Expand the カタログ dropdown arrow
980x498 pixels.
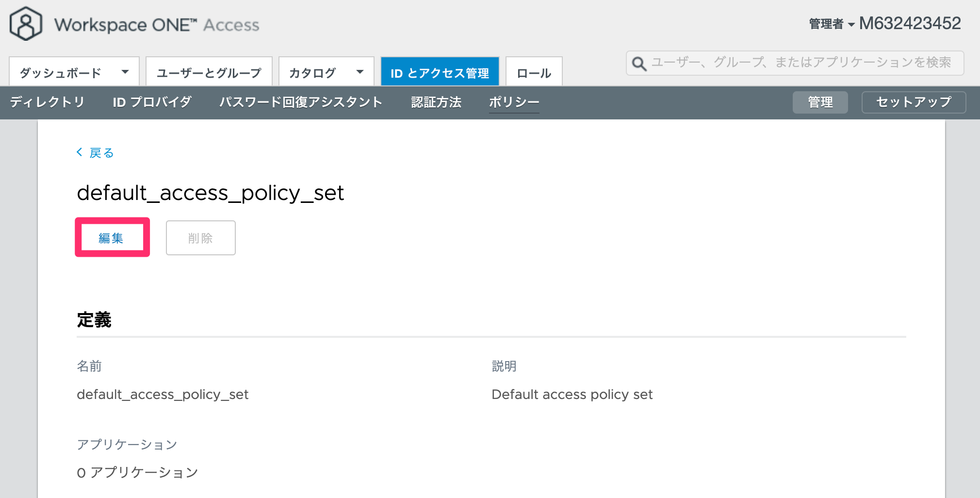click(x=360, y=72)
